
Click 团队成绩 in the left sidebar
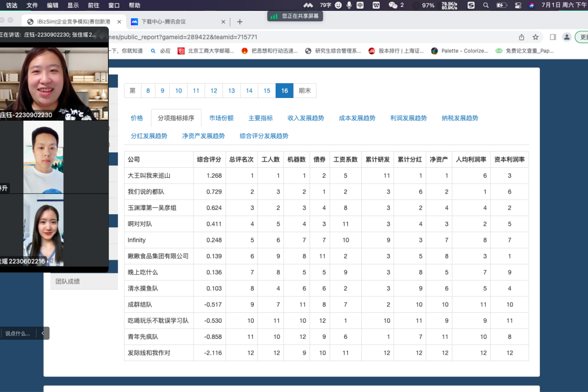click(68, 281)
